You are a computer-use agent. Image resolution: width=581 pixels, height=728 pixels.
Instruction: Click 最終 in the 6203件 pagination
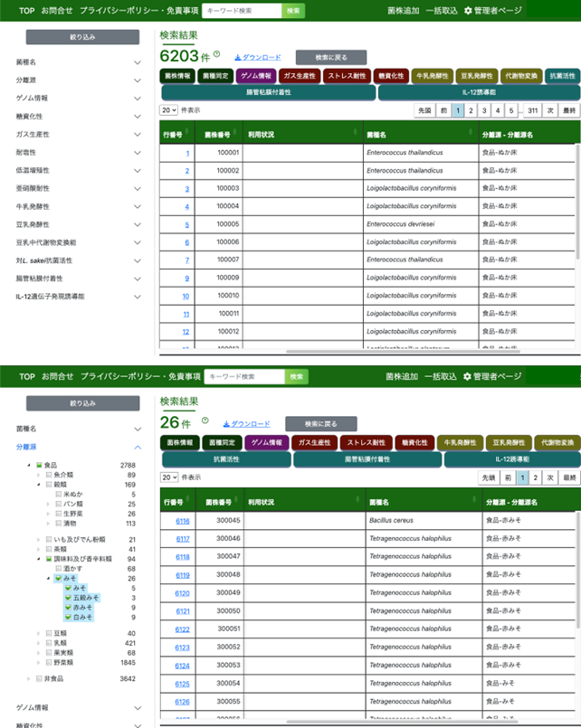569,110
